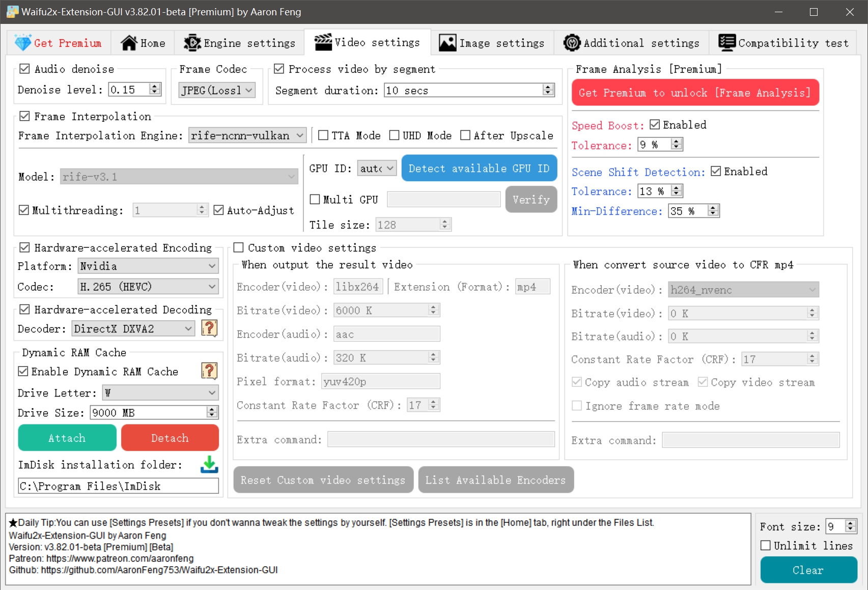Toggle Speed Boost Enabled checkbox
The height and width of the screenshot is (590, 868).
[655, 125]
